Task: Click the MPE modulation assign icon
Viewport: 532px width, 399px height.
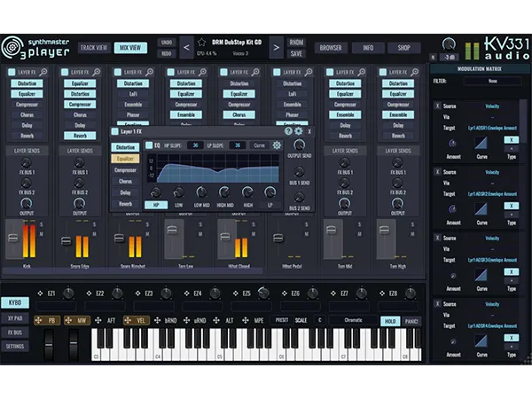Action: tap(246, 320)
